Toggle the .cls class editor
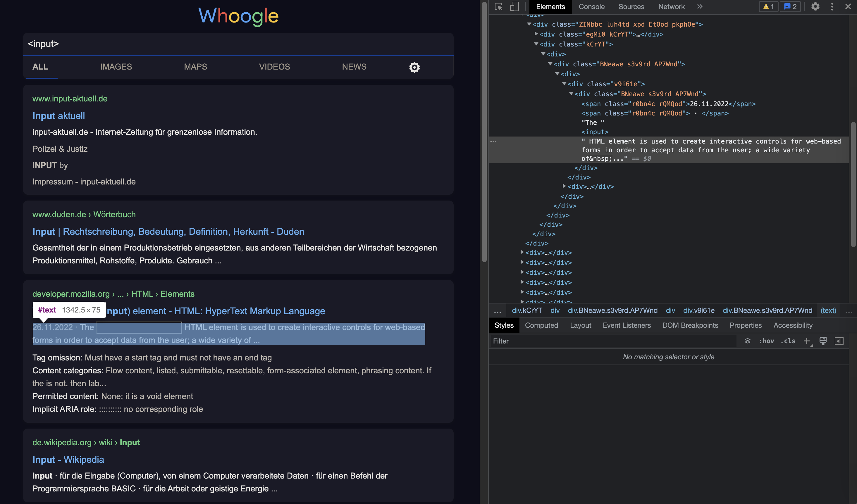This screenshot has height=504, width=857. [x=788, y=341]
